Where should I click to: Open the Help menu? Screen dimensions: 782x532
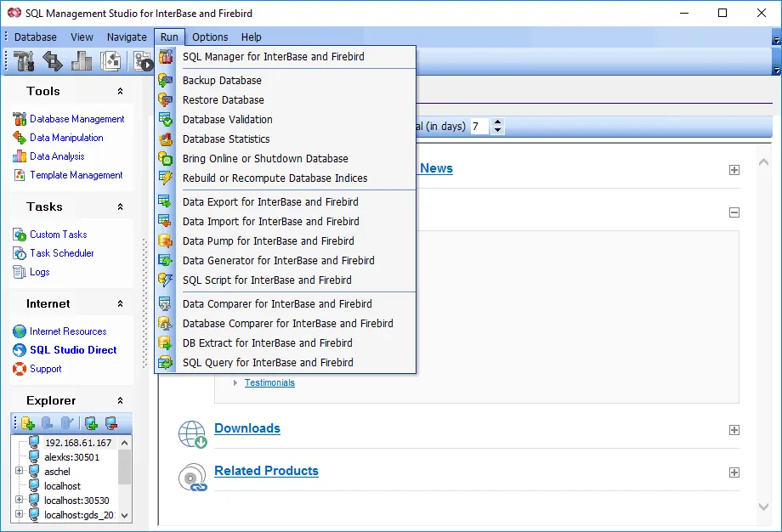(252, 37)
